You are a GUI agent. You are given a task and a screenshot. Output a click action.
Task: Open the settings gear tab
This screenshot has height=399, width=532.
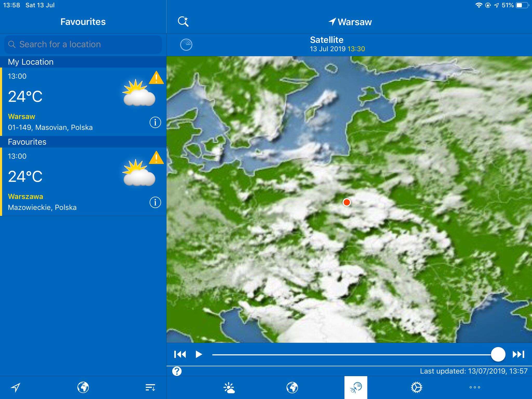pos(417,388)
